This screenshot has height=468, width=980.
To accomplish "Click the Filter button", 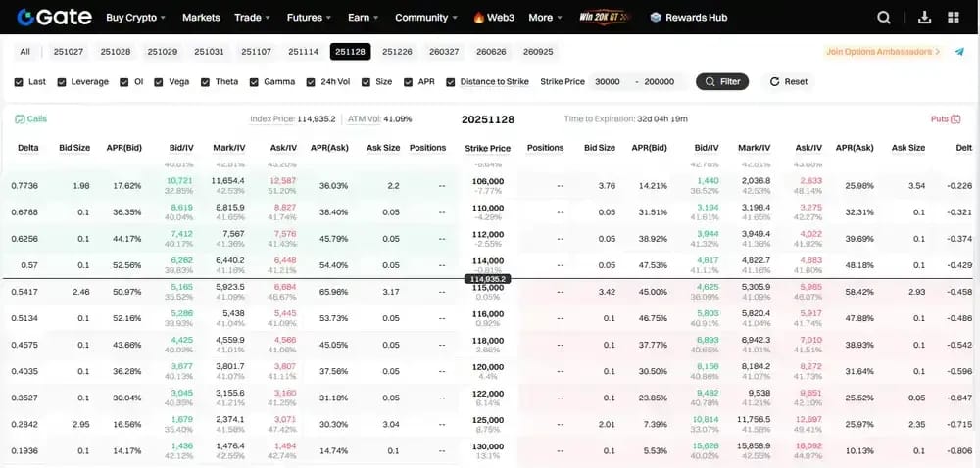I will [x=722, y=81].
